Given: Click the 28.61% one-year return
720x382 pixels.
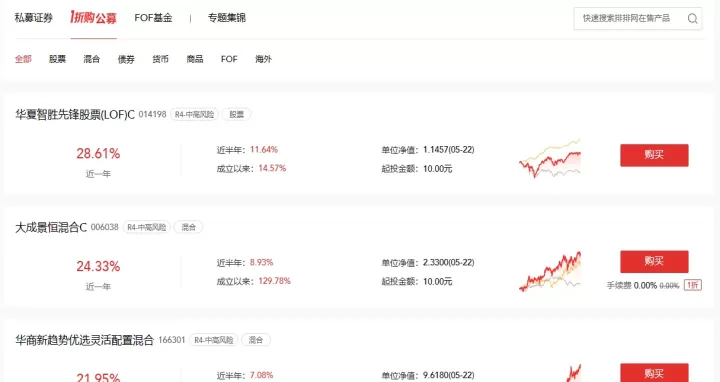Looking at the screenshot, I should click(x=98, y=153).
